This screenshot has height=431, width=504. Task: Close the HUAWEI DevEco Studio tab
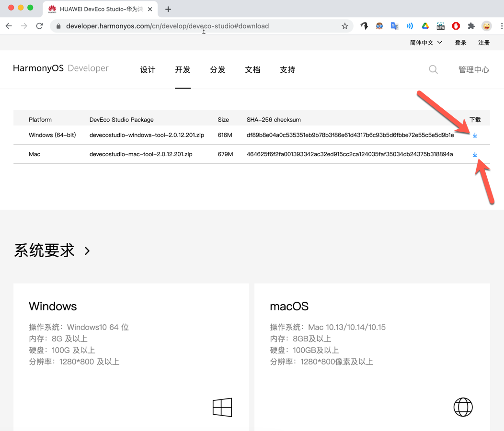coord(150,9)
